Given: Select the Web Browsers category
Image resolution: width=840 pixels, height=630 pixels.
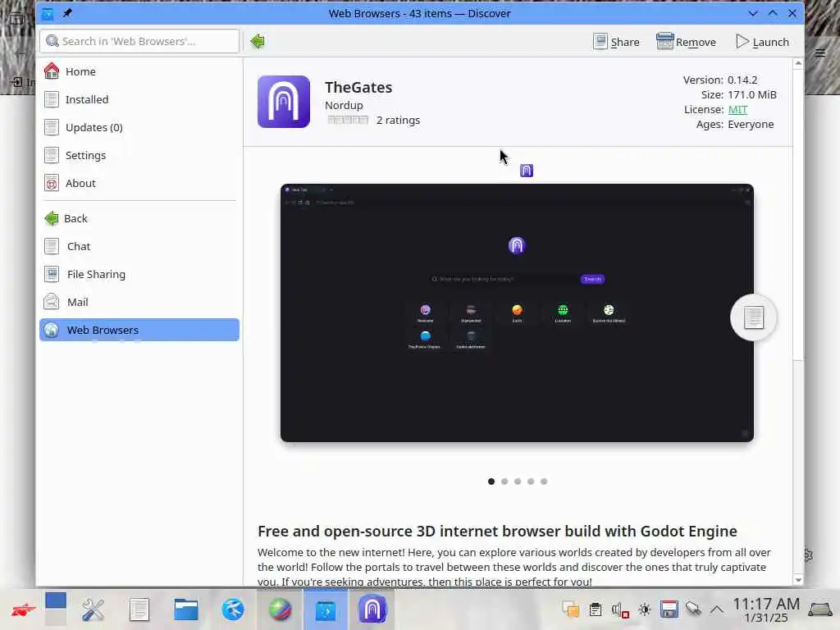Looking at the screenshot, I should [139, 330].
